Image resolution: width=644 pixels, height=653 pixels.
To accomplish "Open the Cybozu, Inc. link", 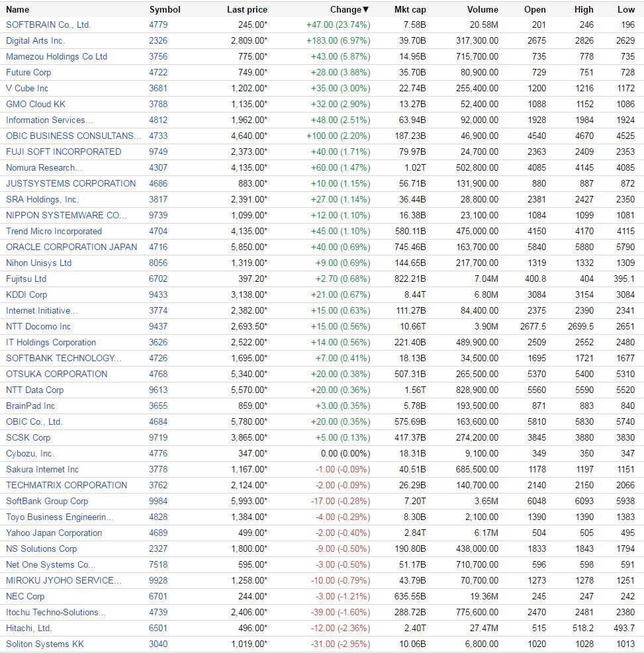I will 30,453.
